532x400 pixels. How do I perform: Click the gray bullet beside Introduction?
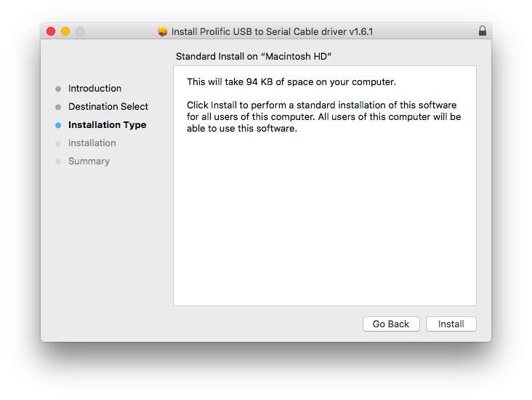(58, 89)
